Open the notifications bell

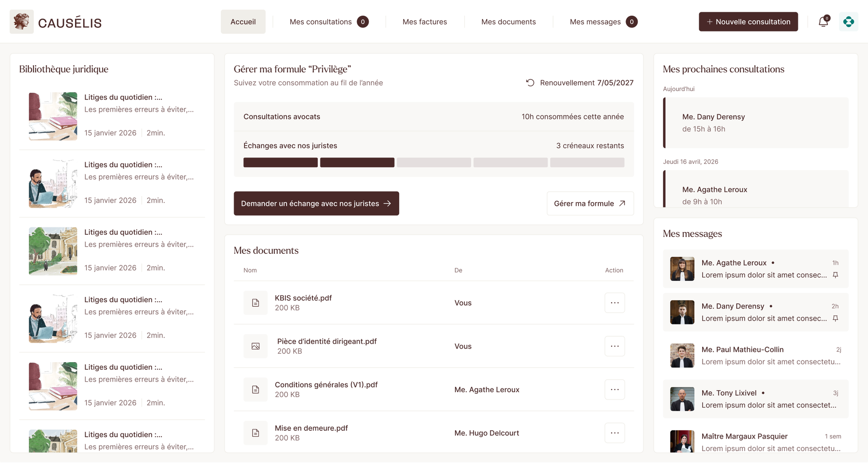823,22
